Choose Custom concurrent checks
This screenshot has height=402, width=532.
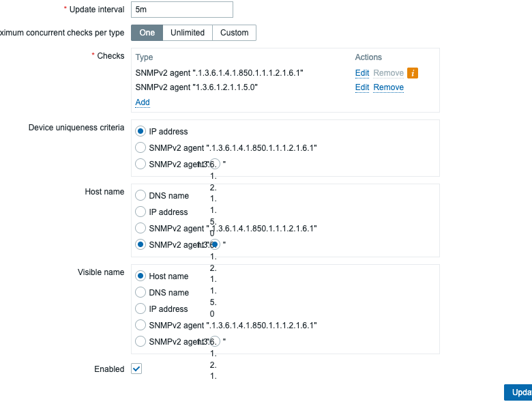234,33
